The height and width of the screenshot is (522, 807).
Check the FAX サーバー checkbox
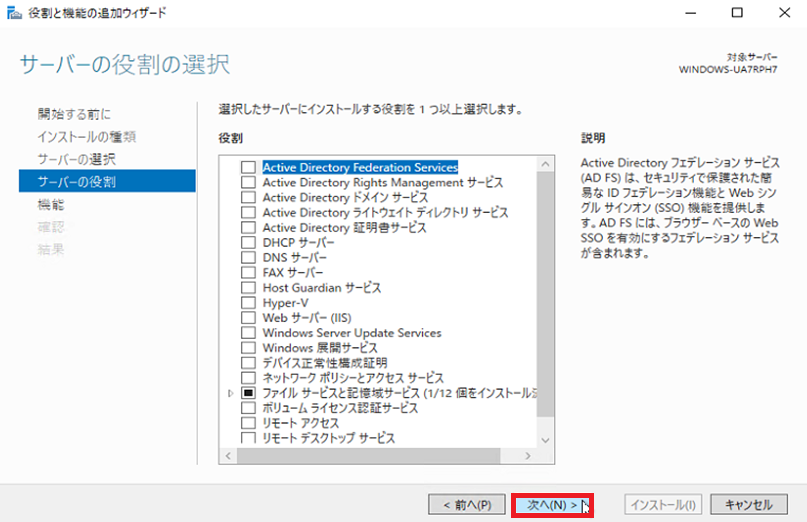click(248, 272)
